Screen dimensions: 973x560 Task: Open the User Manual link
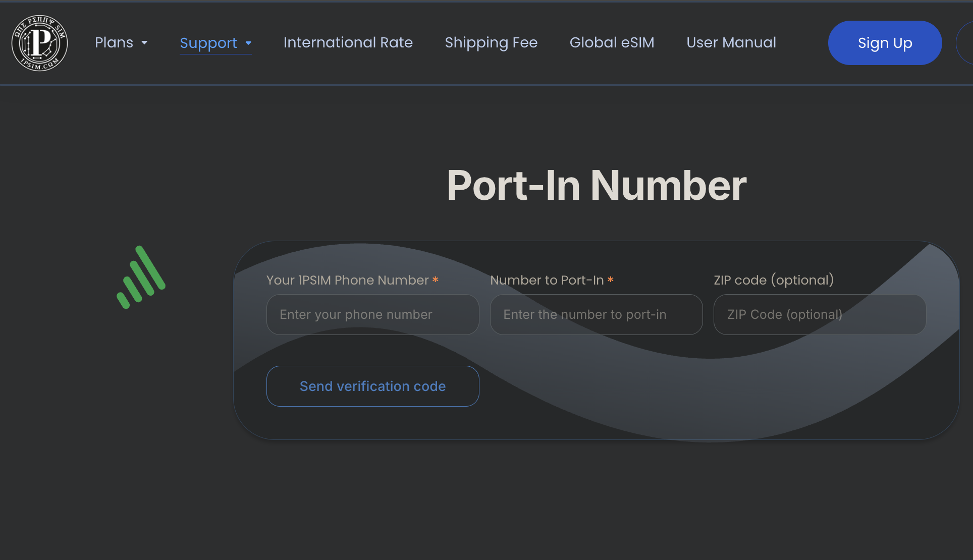pyautogui.click(x=731, y=42)
